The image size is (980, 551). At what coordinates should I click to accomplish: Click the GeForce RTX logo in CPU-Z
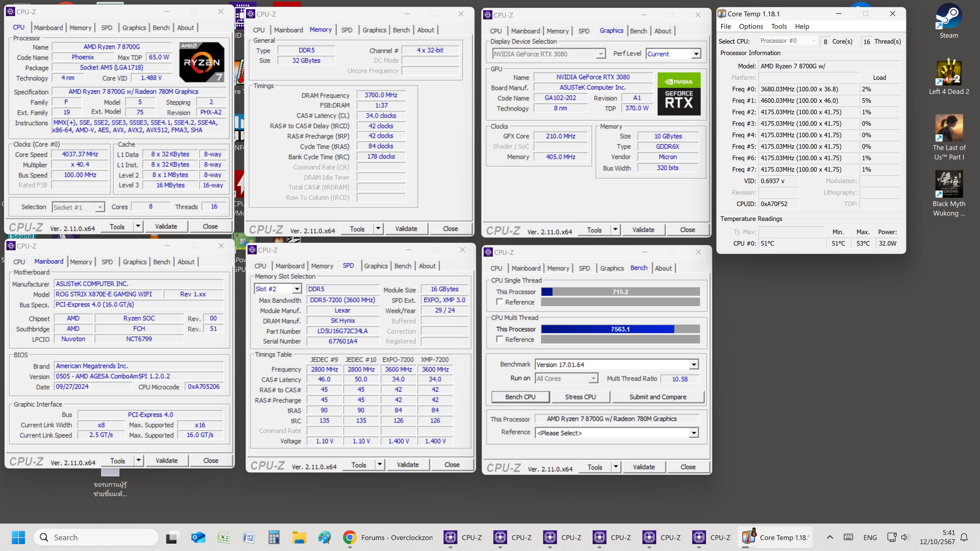pos(679,94)
